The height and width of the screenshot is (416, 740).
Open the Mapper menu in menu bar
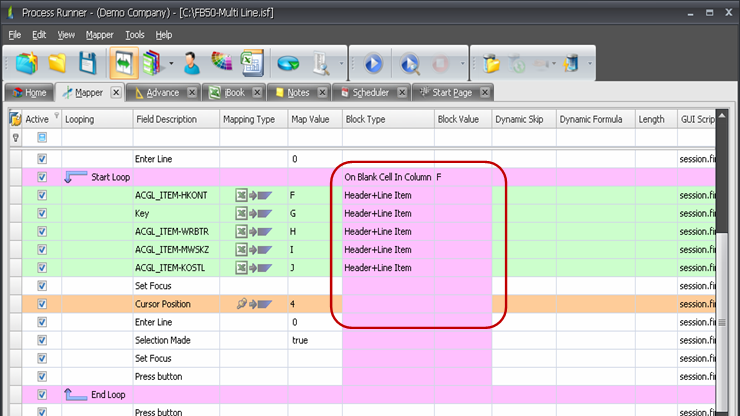99,35
